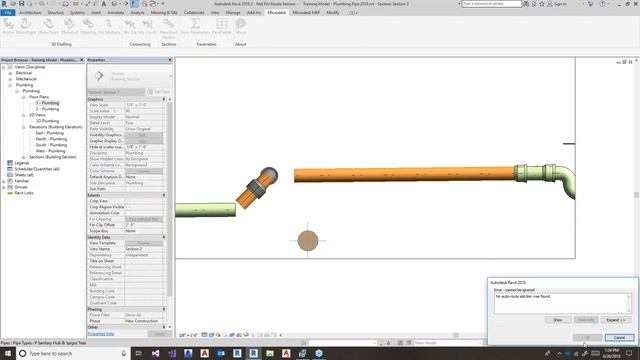Click the Revit Links icon in browser
This screenshot has width=640, height=360.
pos(10,193)
